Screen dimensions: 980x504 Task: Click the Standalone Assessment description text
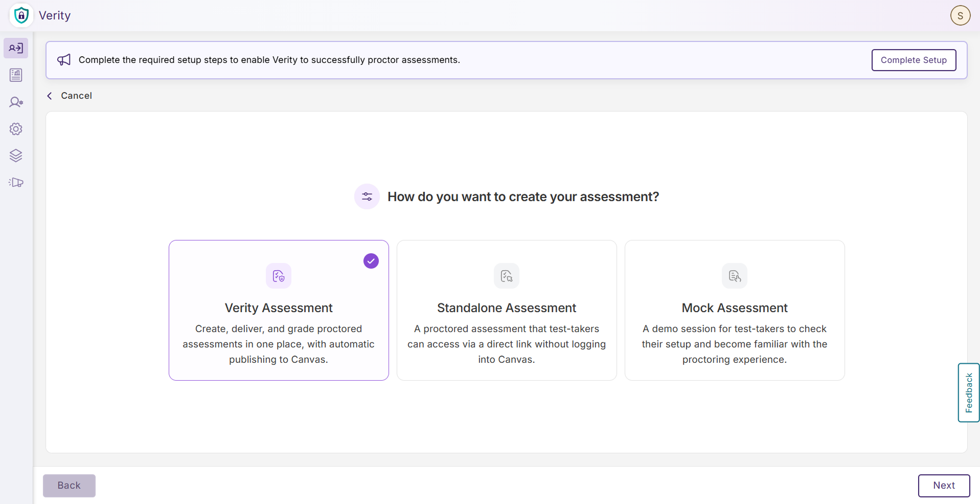[x=507, y=344]
